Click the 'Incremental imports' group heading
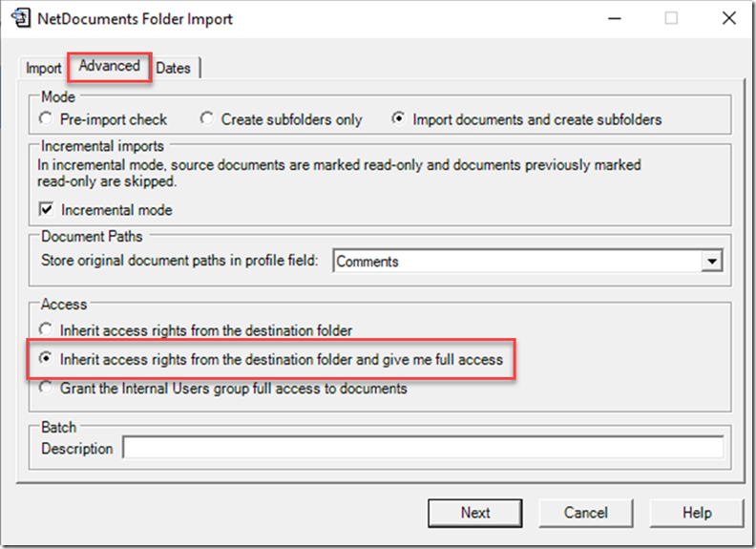 pos(103,146)
